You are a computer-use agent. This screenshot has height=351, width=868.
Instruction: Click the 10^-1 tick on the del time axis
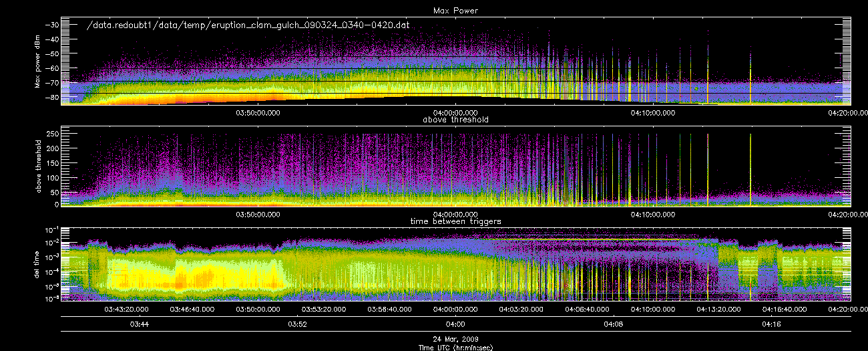tap(53, 229)
